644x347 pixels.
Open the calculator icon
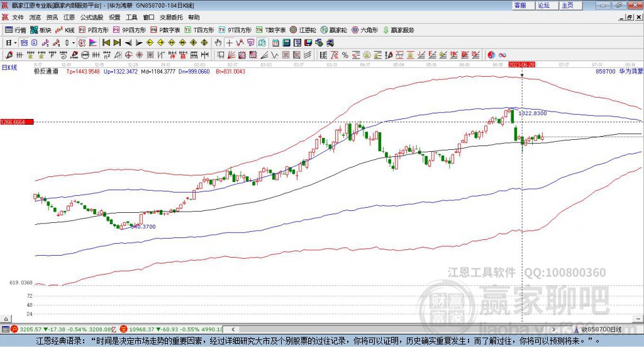(x=286, y=43)
